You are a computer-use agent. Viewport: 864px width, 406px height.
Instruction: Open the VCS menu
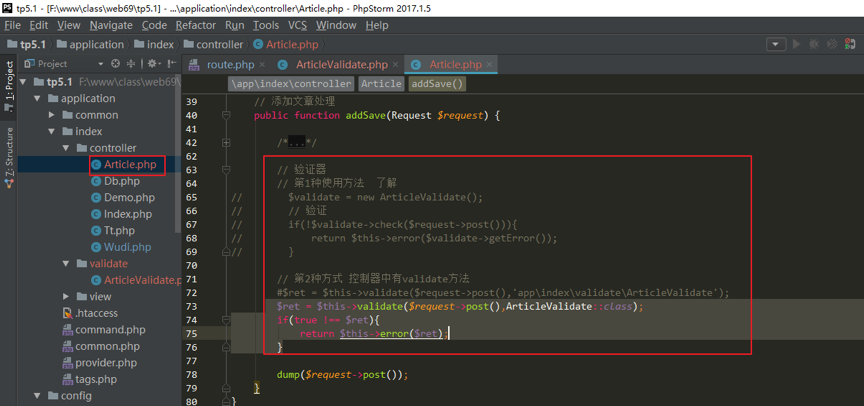click(x=297, y=25)
